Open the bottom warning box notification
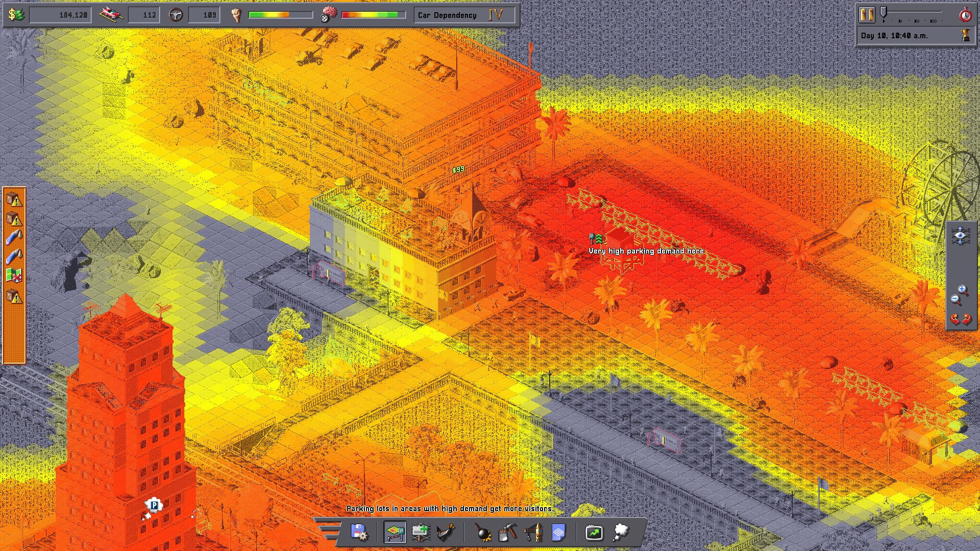The height and width of the screenshot is (551, 980). coord(14,296)
